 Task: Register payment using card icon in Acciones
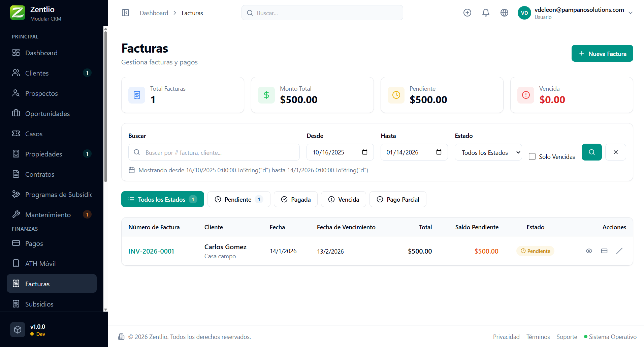click(604, 251)
